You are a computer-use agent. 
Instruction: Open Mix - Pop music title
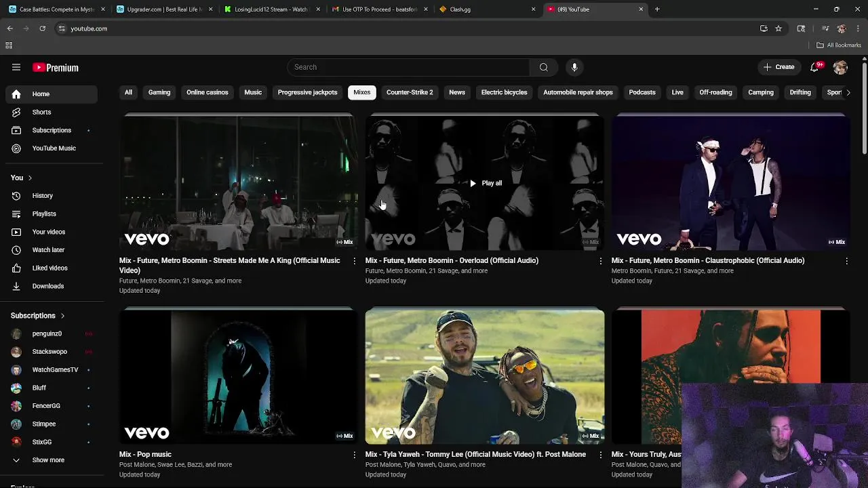[x=145, y=454]
